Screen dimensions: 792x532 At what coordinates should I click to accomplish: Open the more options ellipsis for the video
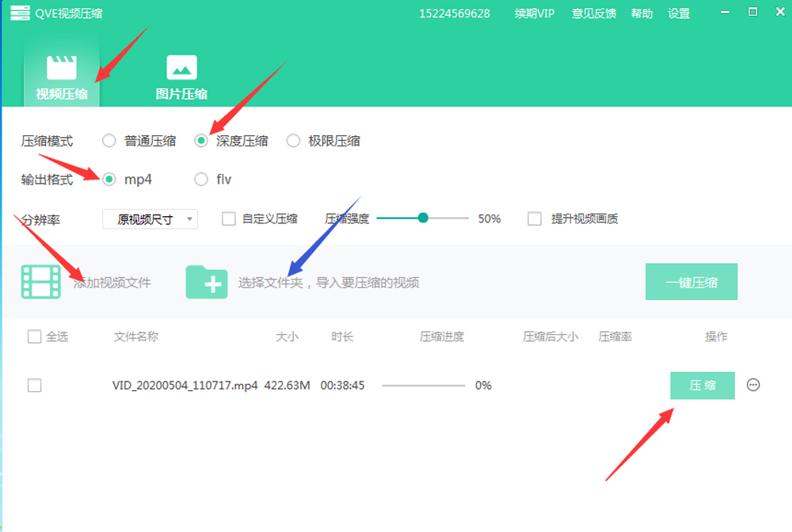tap(753, 386)
